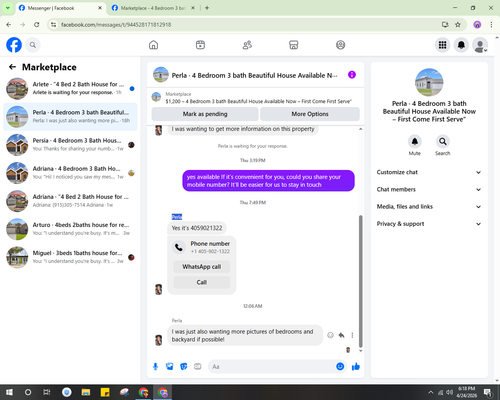Click the phone icon in number card
The image size is (500, 400).
pos(179,247)
